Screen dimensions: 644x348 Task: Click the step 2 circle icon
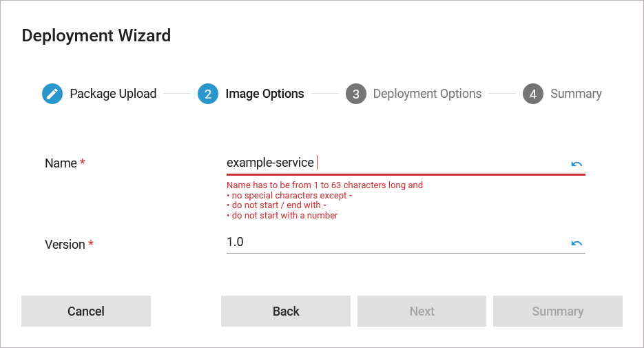(208, 94)
